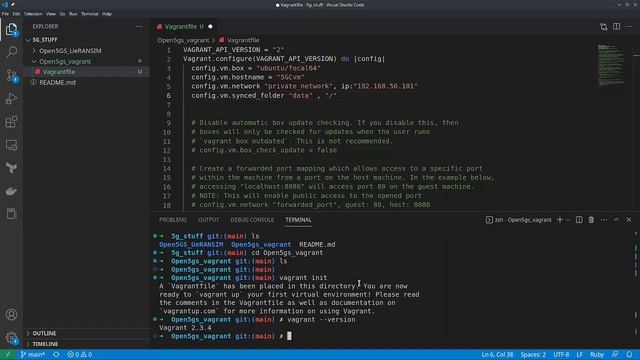
Task: Open editor more actions ellipsis
Action: [629, 27]
